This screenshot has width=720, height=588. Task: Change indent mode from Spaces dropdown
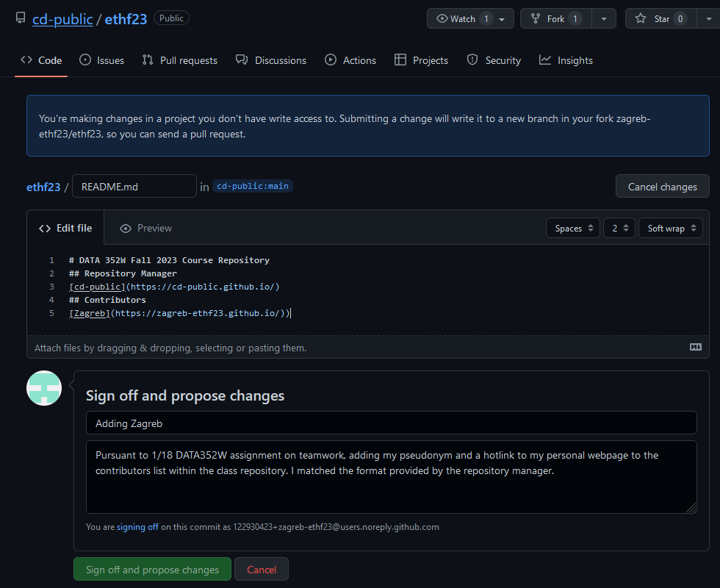click(x=573, y=229)
